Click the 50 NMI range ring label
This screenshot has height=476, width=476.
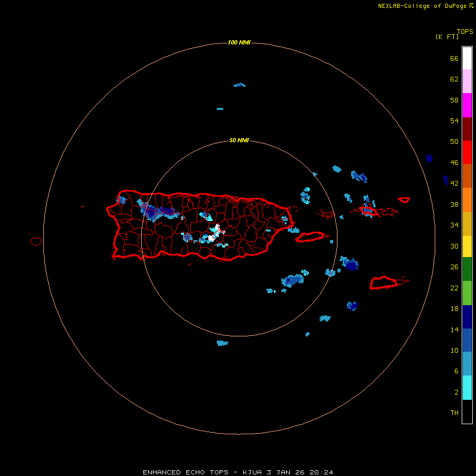[239, 140]
